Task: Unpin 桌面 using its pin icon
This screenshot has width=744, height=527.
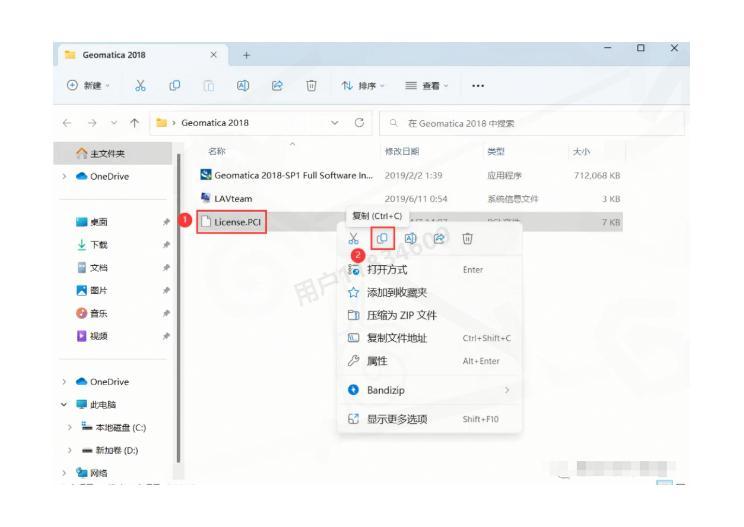Action: [x=166, y=222]
